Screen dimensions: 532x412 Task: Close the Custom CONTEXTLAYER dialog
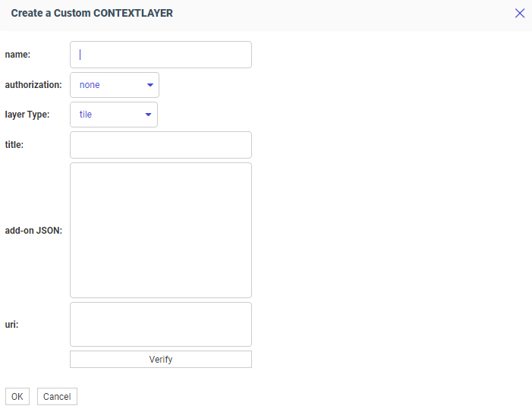[520, 13]
